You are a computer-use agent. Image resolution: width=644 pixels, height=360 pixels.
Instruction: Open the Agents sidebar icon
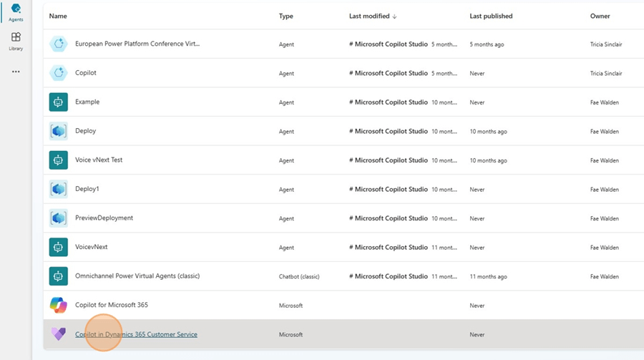tap(16, 11)
